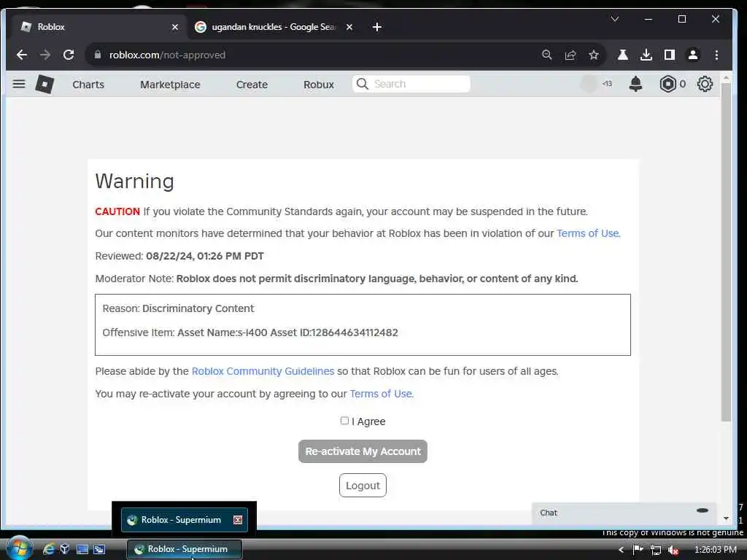Viewport: 747px width, 560px height.
Task: Close the ugandan knuckles Google tab
Action: point(349,27)
